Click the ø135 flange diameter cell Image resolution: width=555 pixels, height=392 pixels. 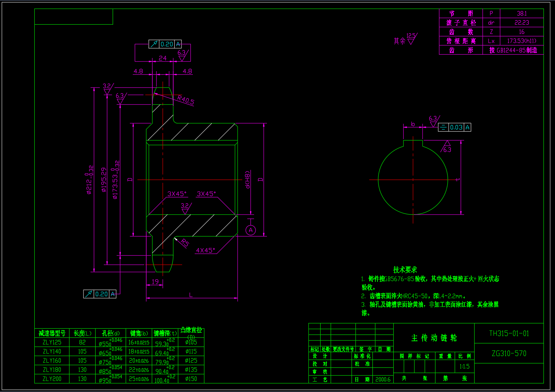point(191,370)
